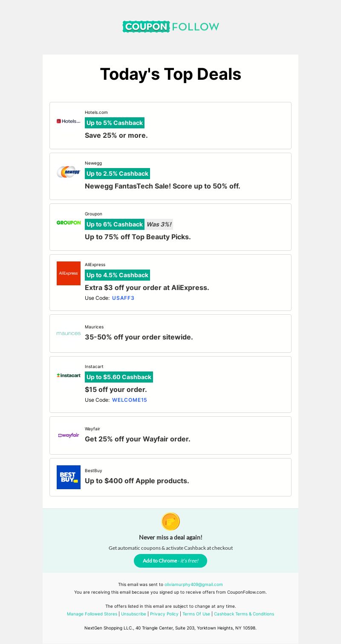The image size is (341, 644).
Task: Open the Privacy Policy link
Action: (x=164, y=614)
